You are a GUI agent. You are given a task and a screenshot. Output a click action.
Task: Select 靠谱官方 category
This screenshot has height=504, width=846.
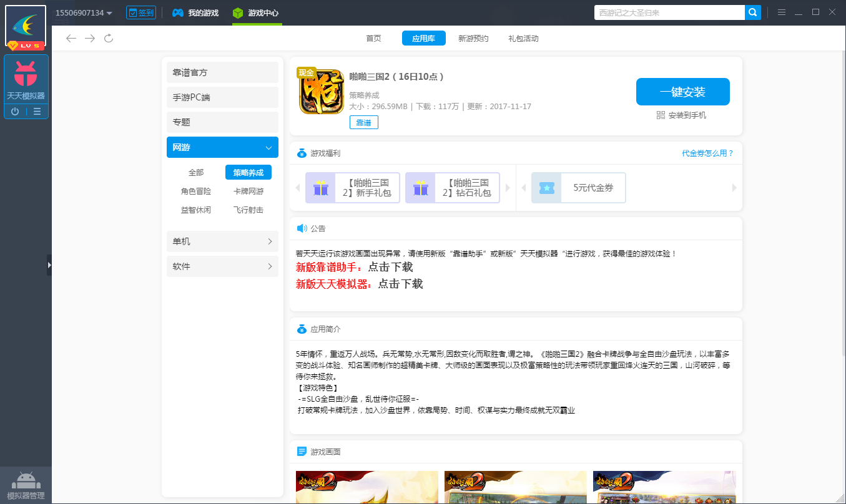(222, 72)
